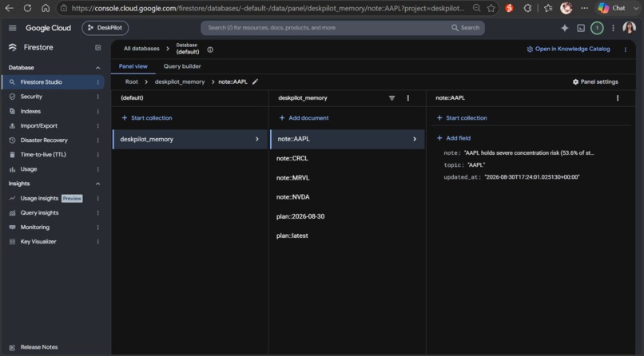Reload the page with the refresh icon
Viewport: 644px width, 356px height.
point(27,8)
